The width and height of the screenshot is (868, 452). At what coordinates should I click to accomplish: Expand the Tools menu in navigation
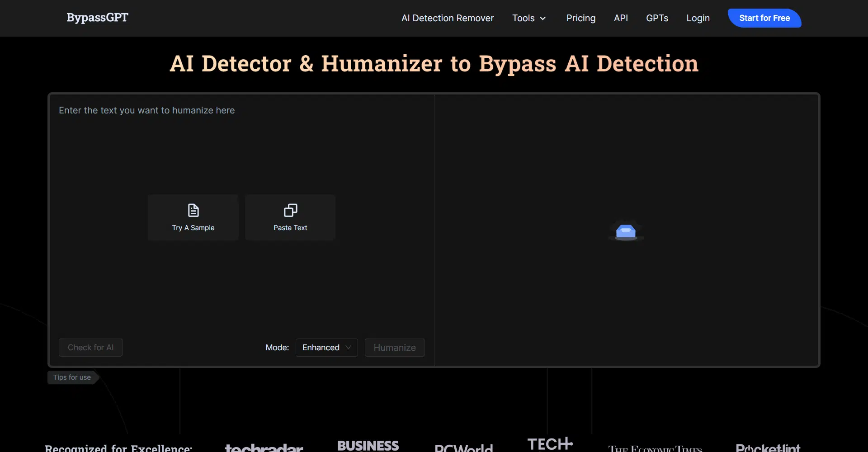[529, 18]
